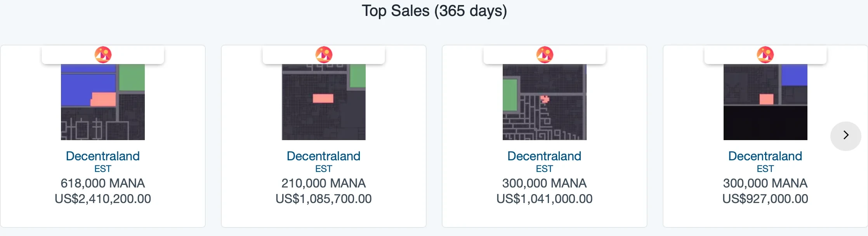Click the Decentraland logo on the US$927,000.00 card
Image resolution: width=868 pixels, height=236 pixels.
765,55
